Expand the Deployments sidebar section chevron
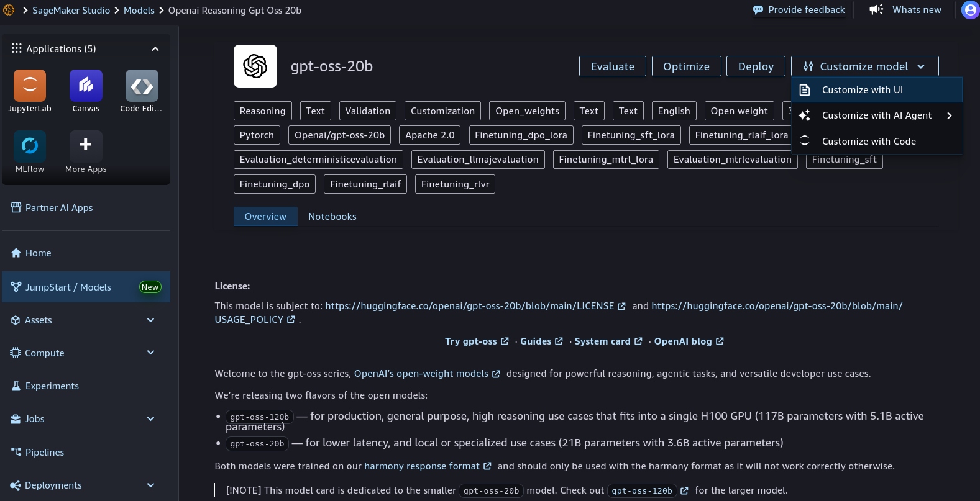The width and height of the screenshot is (980, 501). (x=150, y=485)
